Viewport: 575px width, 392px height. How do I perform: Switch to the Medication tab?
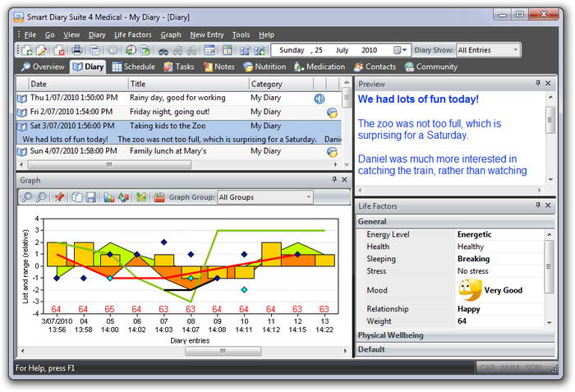pyautogui.click(x=320, y=67)
